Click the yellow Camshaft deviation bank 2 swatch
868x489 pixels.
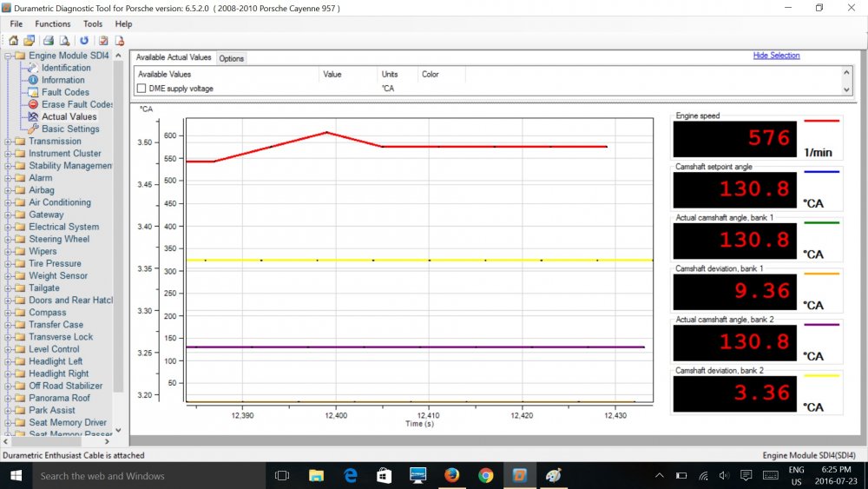coord(821,375)
